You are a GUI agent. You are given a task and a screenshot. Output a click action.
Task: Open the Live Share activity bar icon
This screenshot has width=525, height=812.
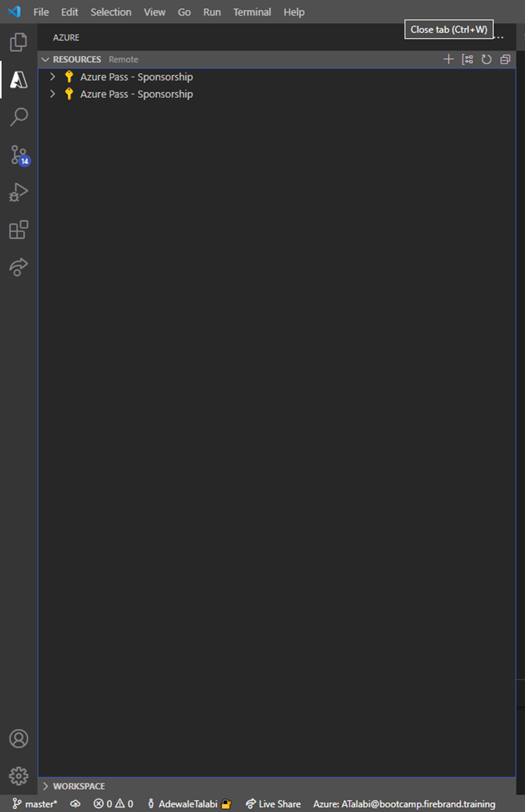coord(18,266)
